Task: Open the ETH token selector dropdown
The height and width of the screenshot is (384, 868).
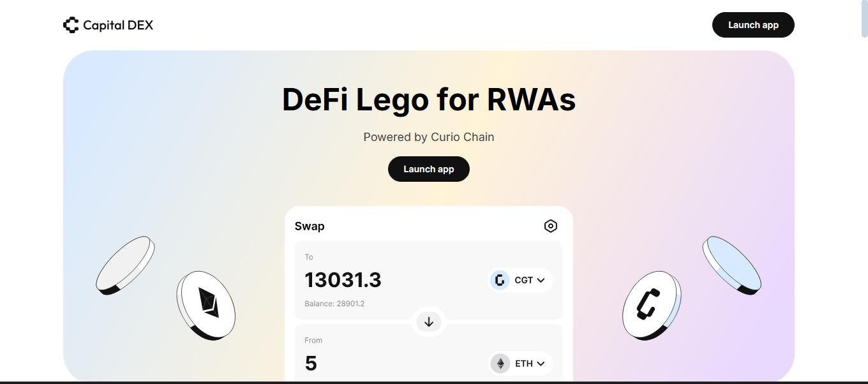Action: pyautogui.click(x=520, y=364)
